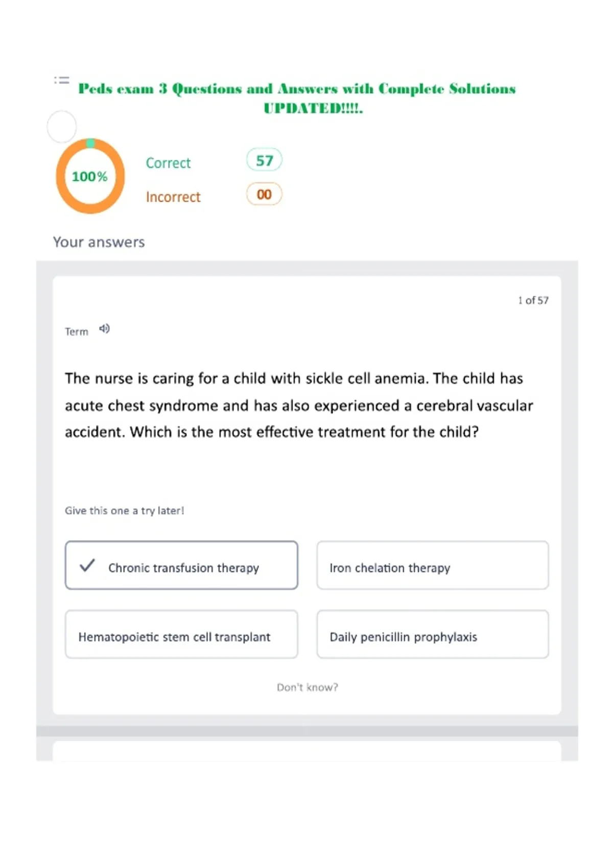Choose Daily penicillin prophylaxis option

coord(433,634)
